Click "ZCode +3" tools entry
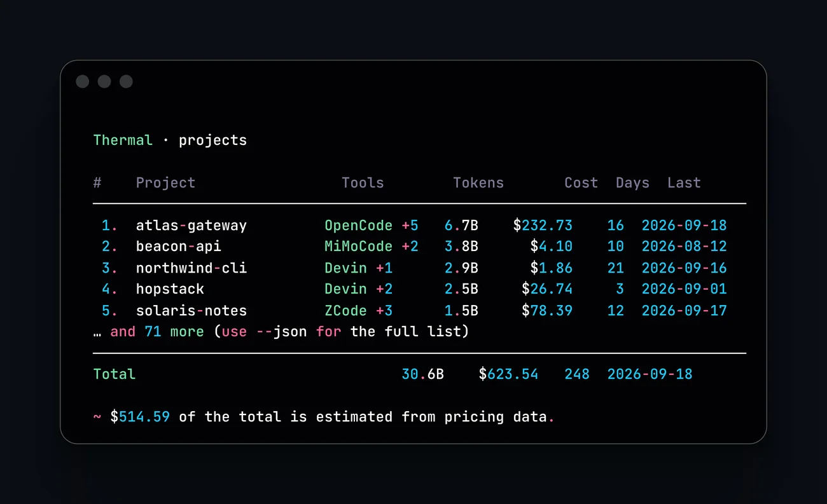Viewport: 827px width, 504px height. click(x=359, y=311)
